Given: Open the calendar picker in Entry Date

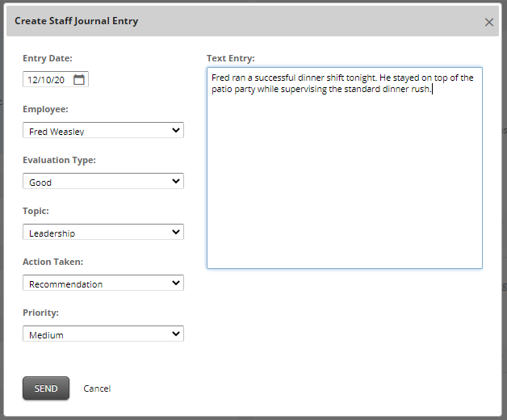Looking at the screenshot, I should (78, 80).
